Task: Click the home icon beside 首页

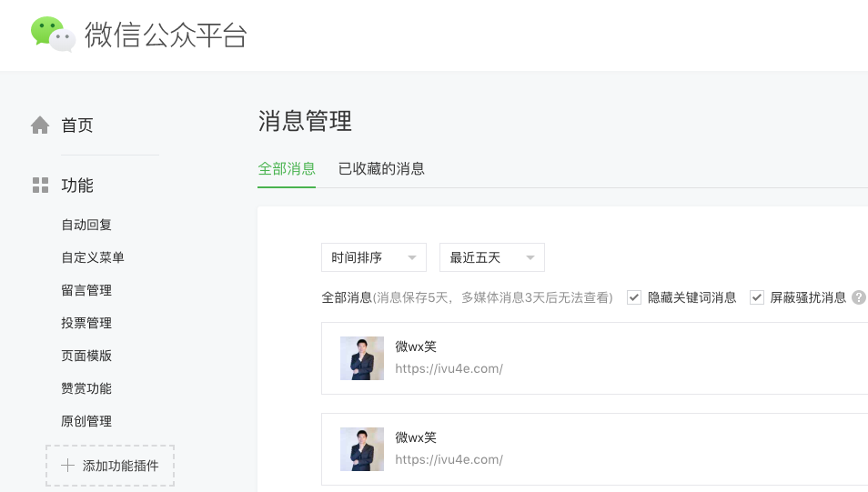Action: pyautogui.click(x=40, y=126)
